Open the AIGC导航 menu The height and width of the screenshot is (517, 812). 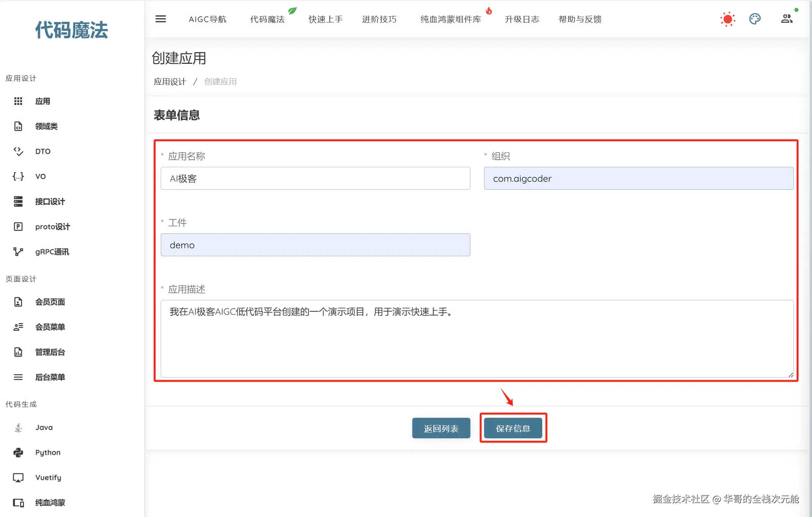207,19
